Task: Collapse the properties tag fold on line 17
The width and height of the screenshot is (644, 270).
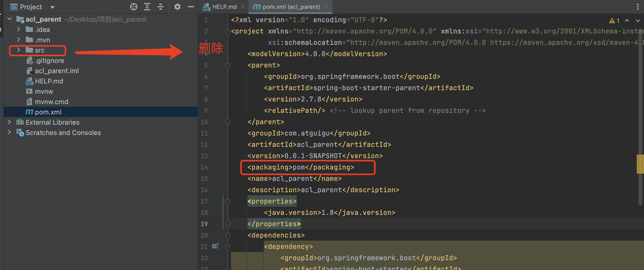Action: point(228,201)
